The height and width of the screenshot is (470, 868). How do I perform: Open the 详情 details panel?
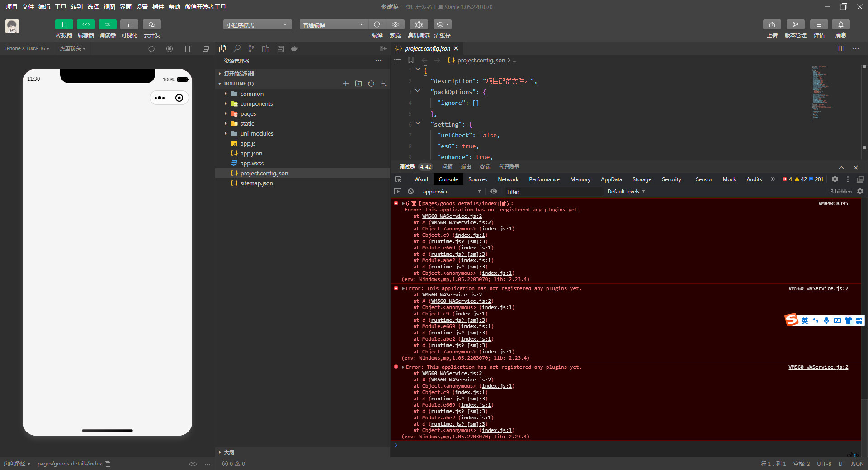pos(819,24)
